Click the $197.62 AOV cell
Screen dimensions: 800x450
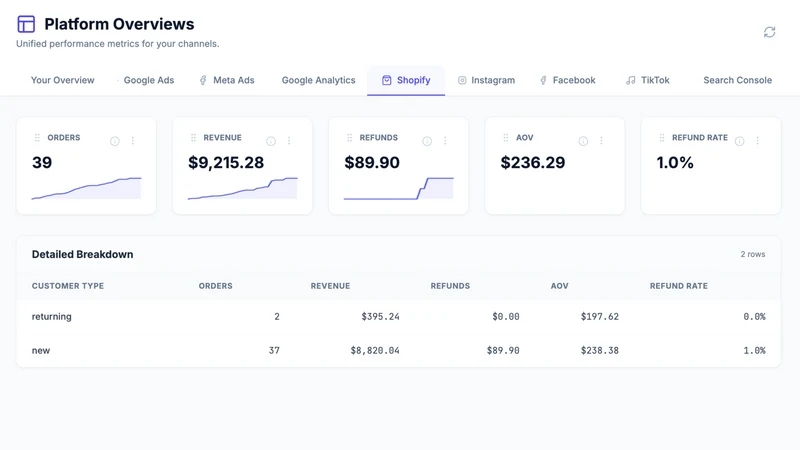coord(599,316)
